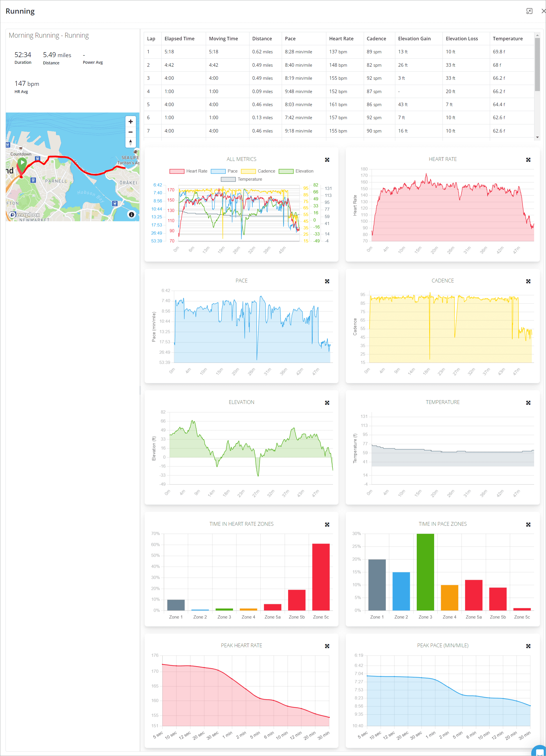Hide Temperature series via legend
The height and width of the screenshot is (756, 546).
click(242, 179)
